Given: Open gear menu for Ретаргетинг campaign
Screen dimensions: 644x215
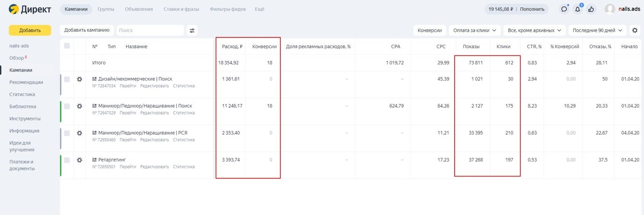Looking at the screenshot, I should 79,160.
